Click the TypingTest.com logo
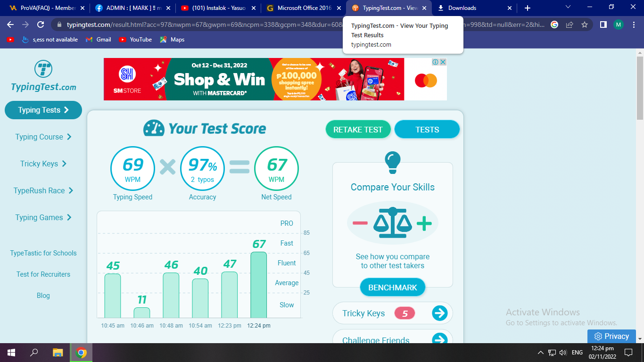The width and height of the screenshot is (644, 362). point(43,75)
